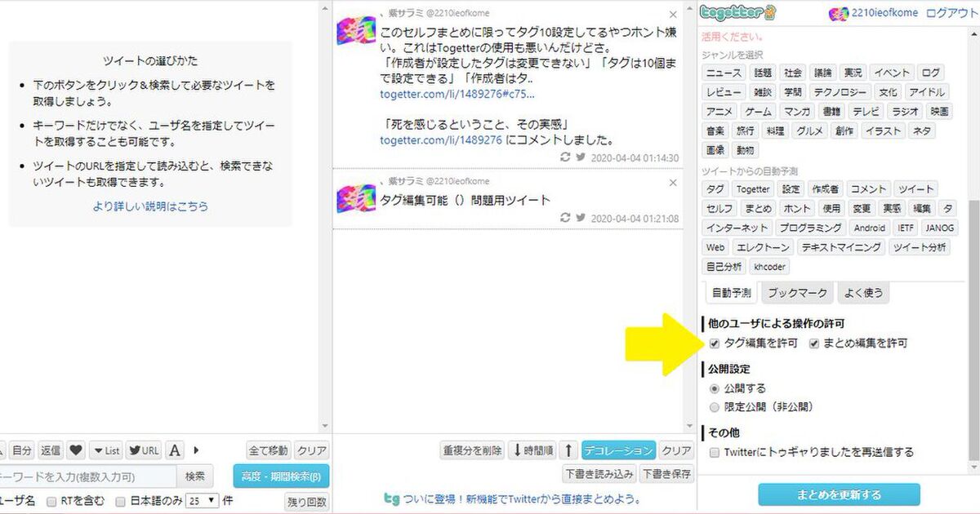
Task: Disable the タグ編集を許可 checkbox
Action: coord(715,343)
